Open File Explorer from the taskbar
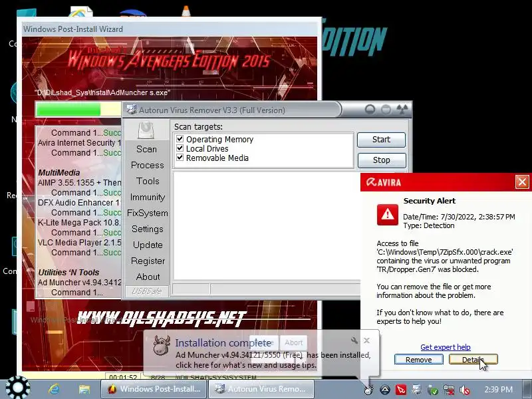 [84, 389]
